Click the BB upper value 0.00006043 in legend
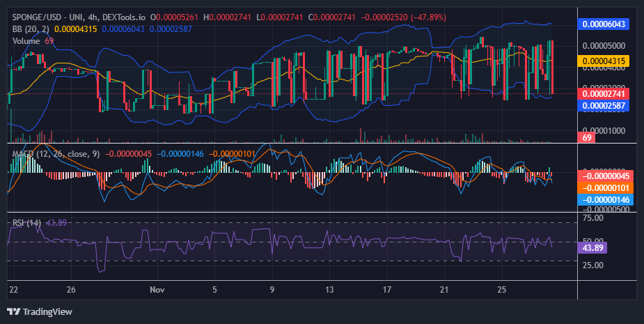Screen dimensions: 644x324 pos(123,29)
